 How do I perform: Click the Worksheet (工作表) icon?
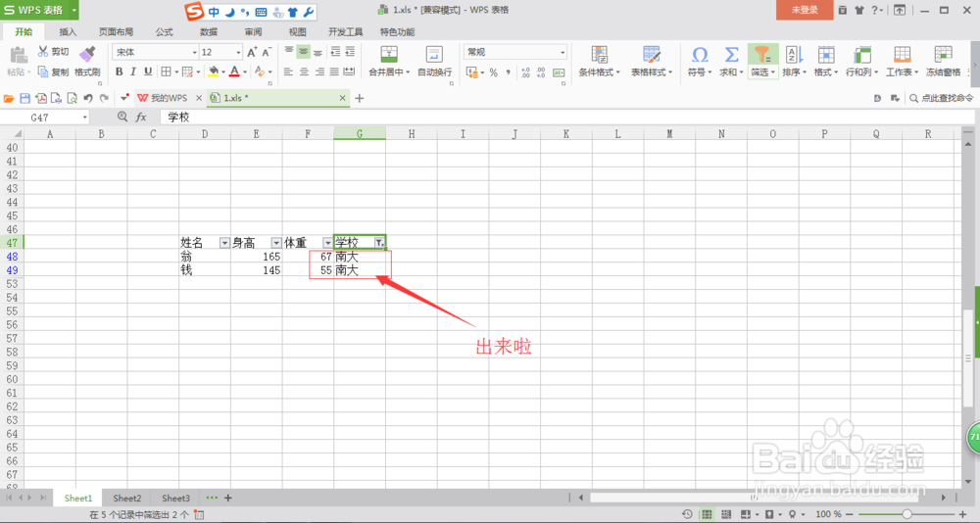(x=902, y=54)
